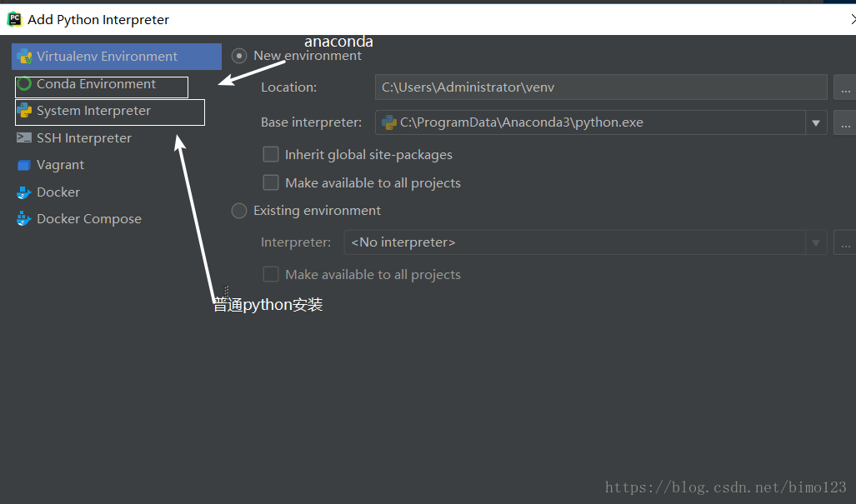
Task: Click the PyCharm logo in title bar
Action: click(x=14, y=20)
